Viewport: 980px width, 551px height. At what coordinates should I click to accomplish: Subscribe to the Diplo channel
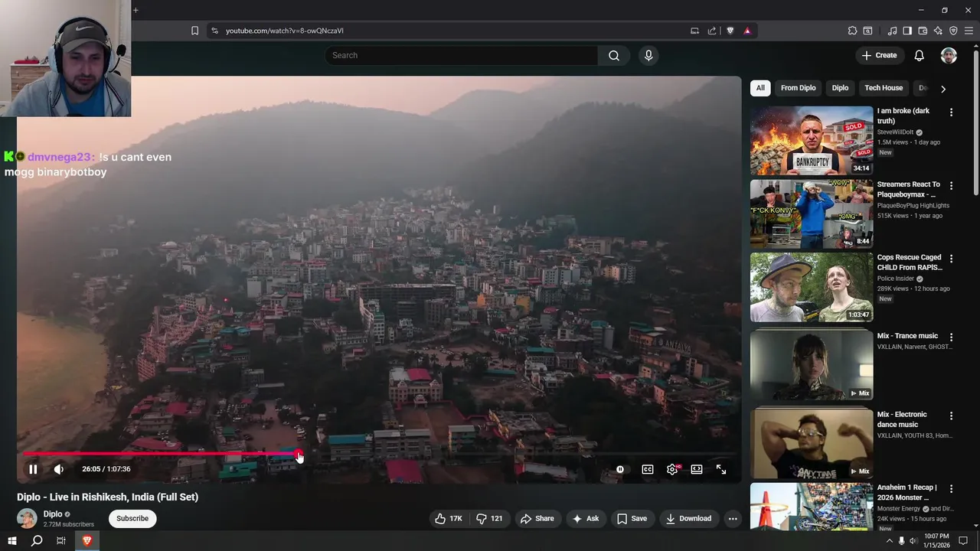tap(132, 518)
